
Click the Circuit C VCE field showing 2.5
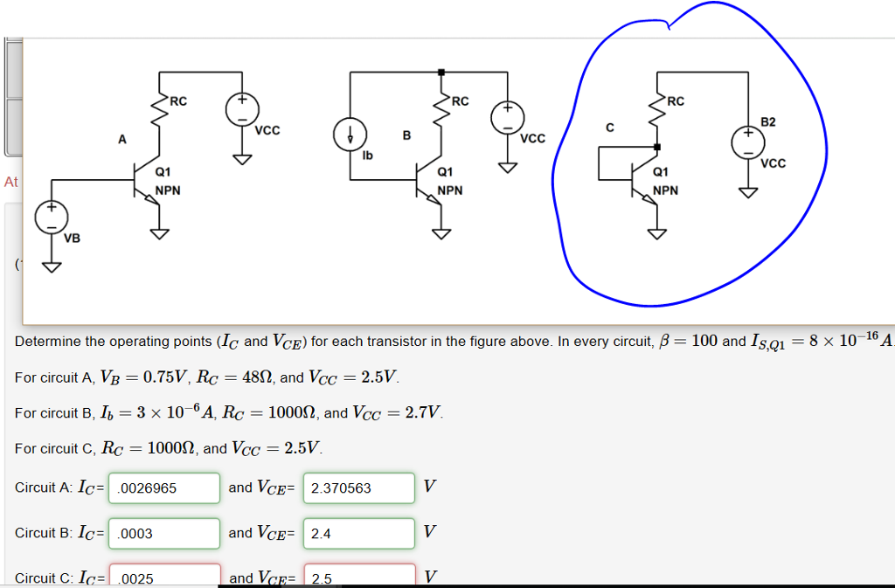[x=358, y=577]
